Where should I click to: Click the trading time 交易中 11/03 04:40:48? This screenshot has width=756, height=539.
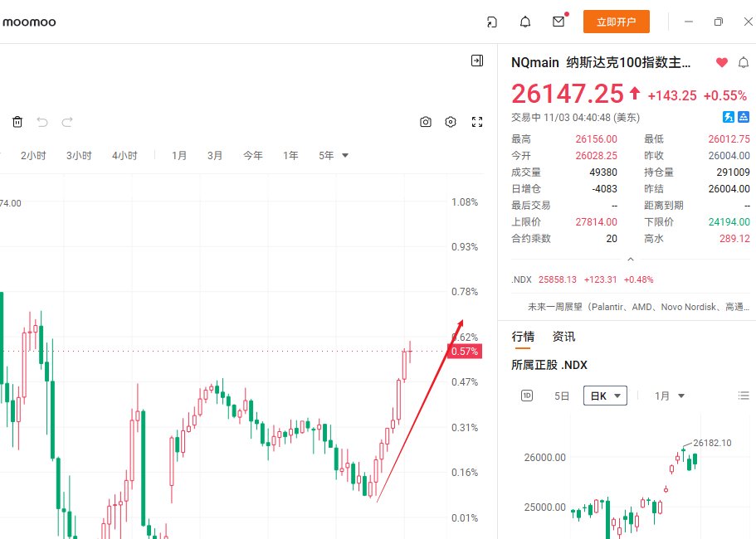[575, 118]
